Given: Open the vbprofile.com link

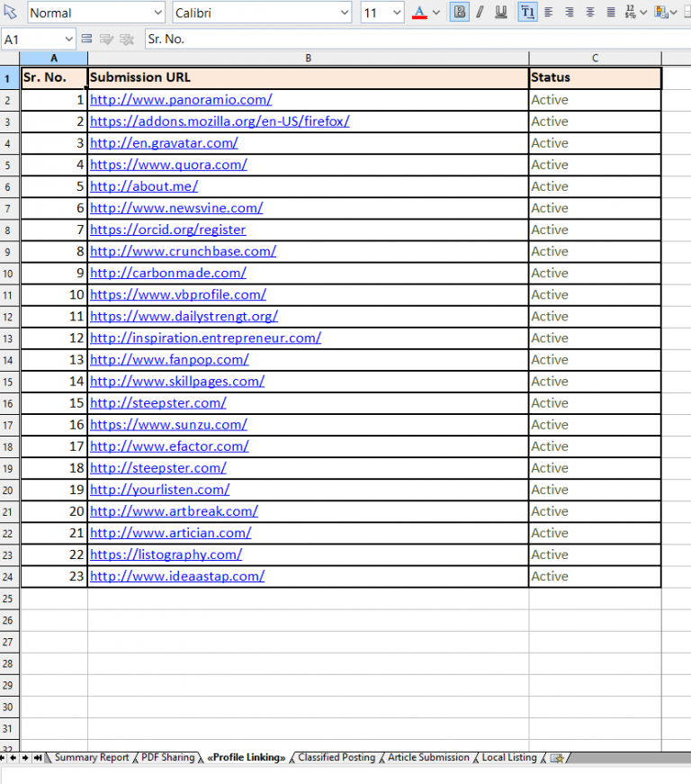Looking at the screenshot, I should [178, 295].
